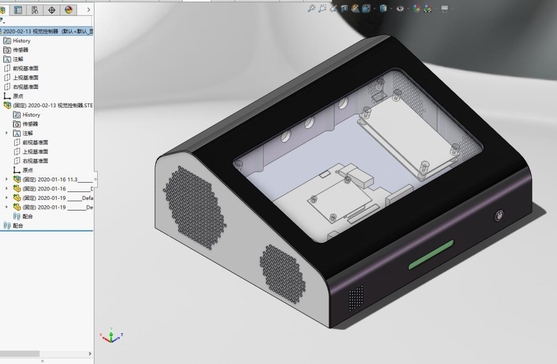Select the top-level 上视基准面 top plane
Screen dimensions: 557x364
click(x=21, y=77)
